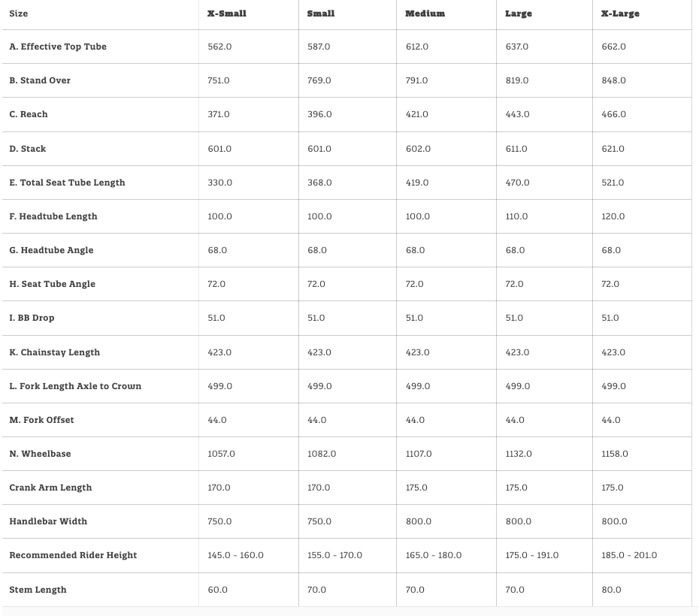
Task: Click the Size header label
Action: [x=19, y=14]
